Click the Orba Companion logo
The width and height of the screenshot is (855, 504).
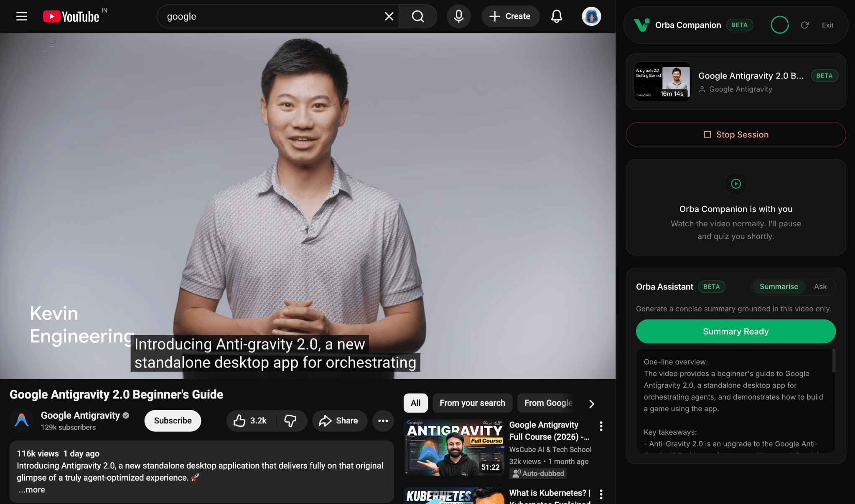point(642,25)
